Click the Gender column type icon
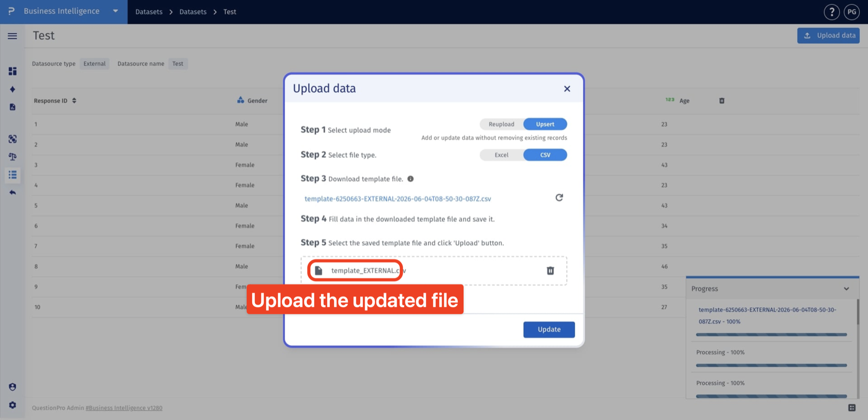 (x=241, y=100)
